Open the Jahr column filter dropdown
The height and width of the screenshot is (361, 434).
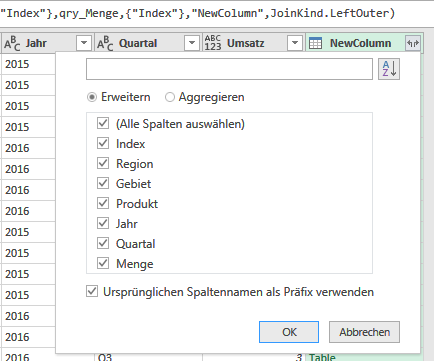click(84, 43)
